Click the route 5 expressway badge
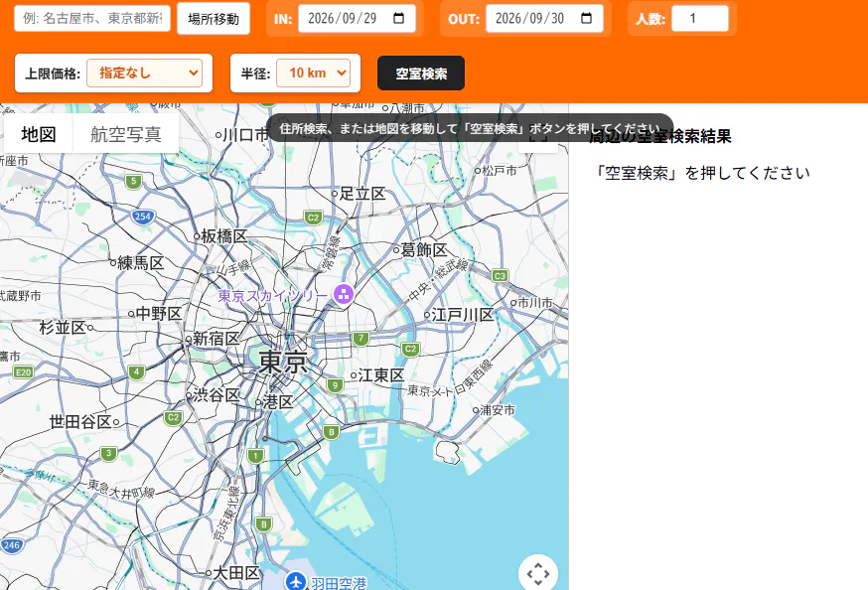 click(133, 182)
